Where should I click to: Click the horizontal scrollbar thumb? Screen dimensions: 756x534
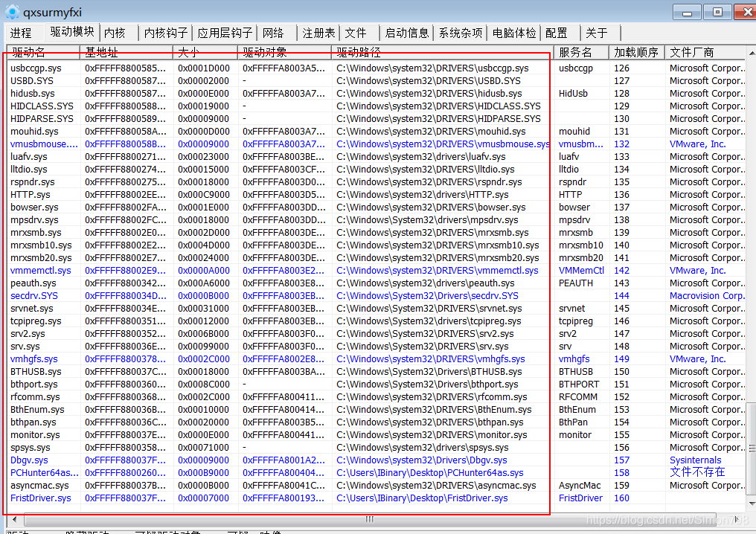tap(370, 519)
